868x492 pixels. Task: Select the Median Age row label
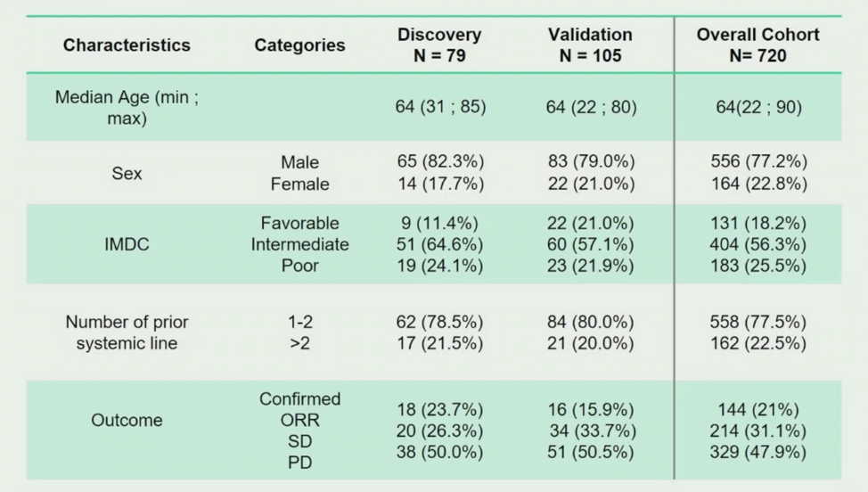coord(127,107)
